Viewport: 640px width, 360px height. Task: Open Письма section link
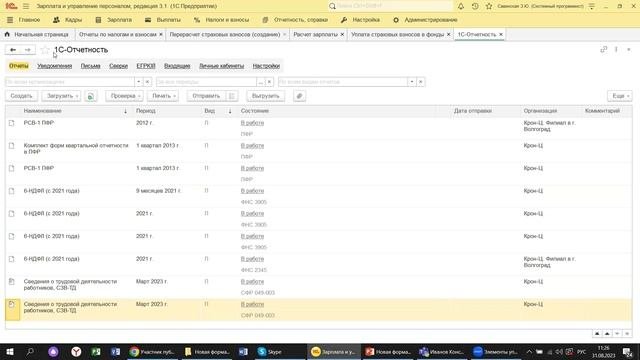pyautogui.click(x=90, y=66)
